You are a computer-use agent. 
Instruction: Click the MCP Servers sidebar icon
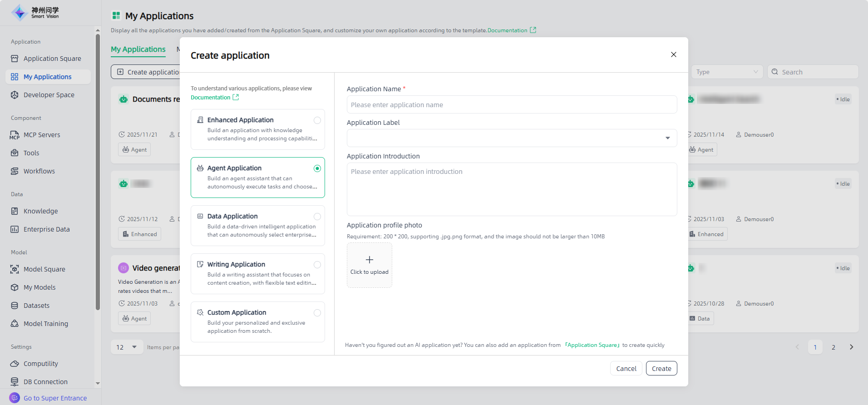(15, 135)
